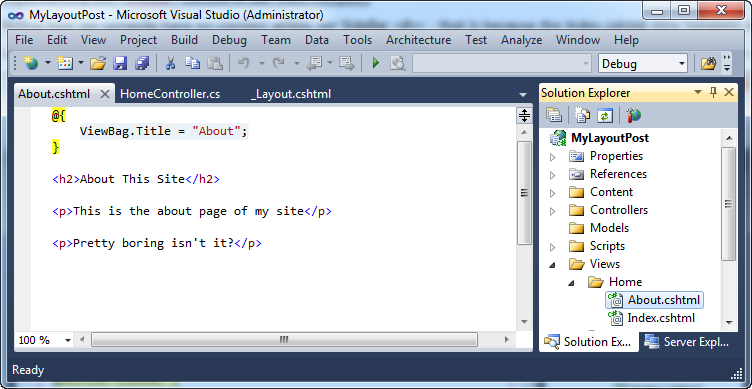This screenshot has height=389, width=752.
Task: Click the Save icon in toolbar
Action: [x=120, y=63]
